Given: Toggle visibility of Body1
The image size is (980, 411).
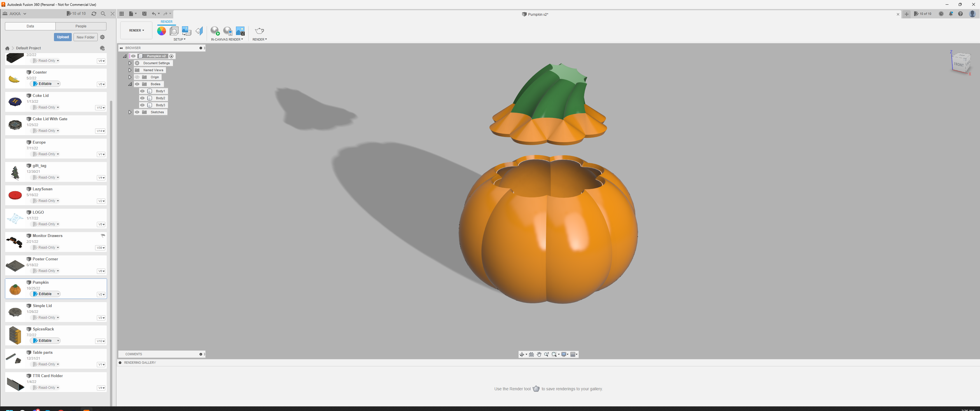Looking at the screenshot, I should (142, 91).
